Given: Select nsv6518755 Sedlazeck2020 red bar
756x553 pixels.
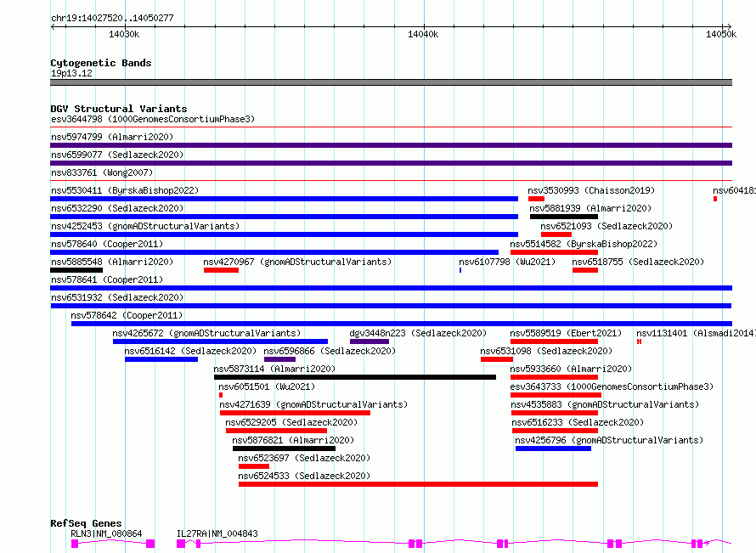Looking at the screenshot, I should (x=585, y=270).
